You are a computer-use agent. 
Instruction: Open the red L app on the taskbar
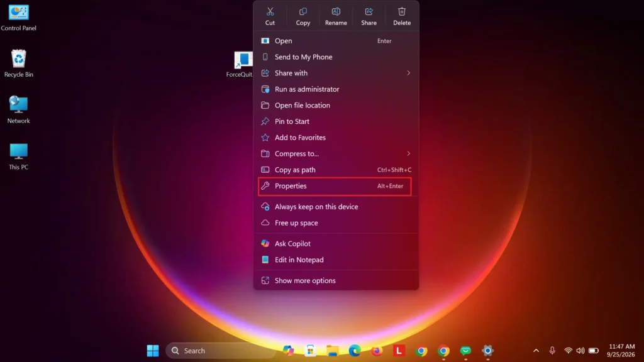[399, 351]
